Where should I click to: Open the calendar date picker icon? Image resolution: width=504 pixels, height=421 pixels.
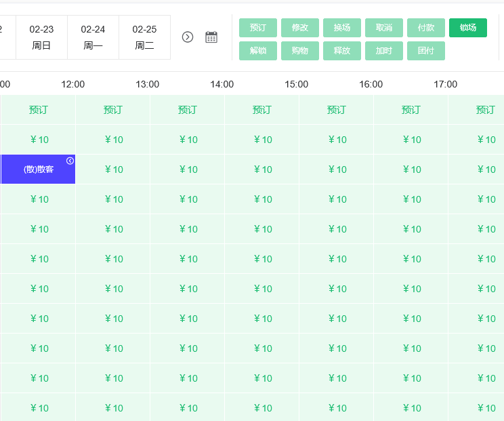[211, 37]
